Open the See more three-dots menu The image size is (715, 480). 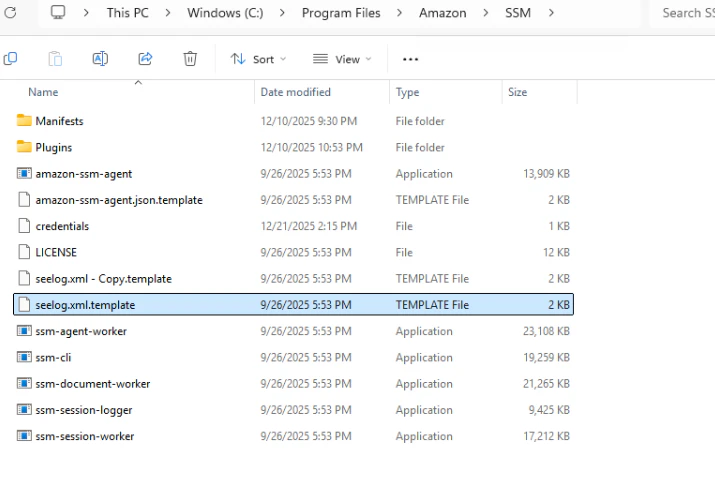click(x=410, y=59)
